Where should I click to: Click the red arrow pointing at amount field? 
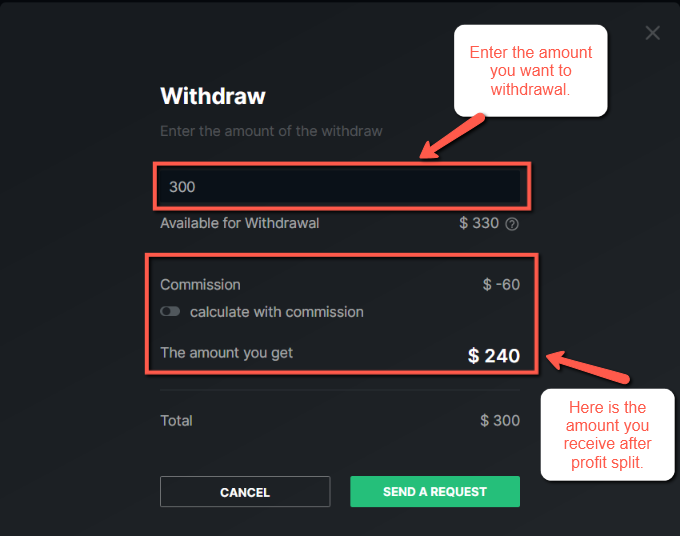click(452, 136)
